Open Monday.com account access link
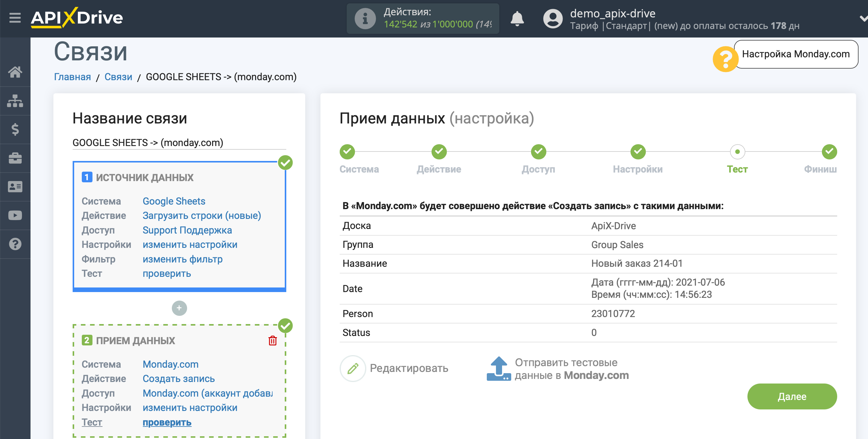This screenshot has height=439, width=868. point(208,393)
